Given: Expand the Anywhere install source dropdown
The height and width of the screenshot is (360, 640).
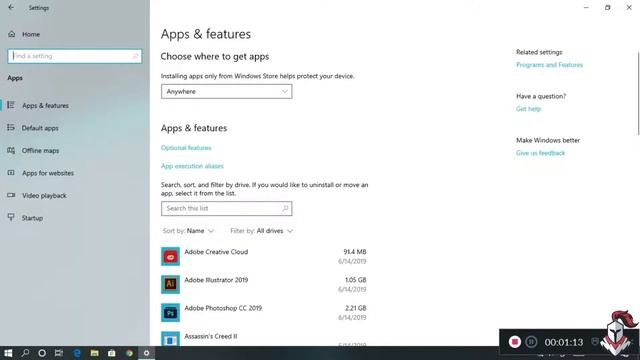Looking at the screenshot, I should (x=227, y=91).
